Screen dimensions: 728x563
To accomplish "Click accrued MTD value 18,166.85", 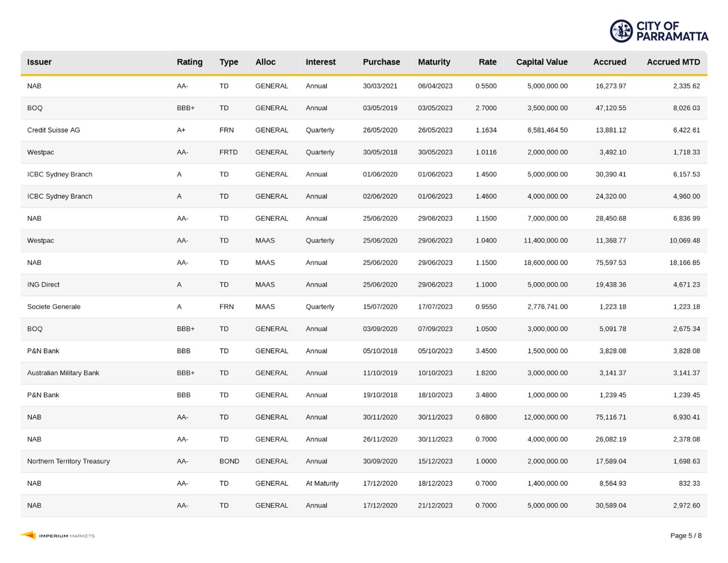I will click(685, 263).
